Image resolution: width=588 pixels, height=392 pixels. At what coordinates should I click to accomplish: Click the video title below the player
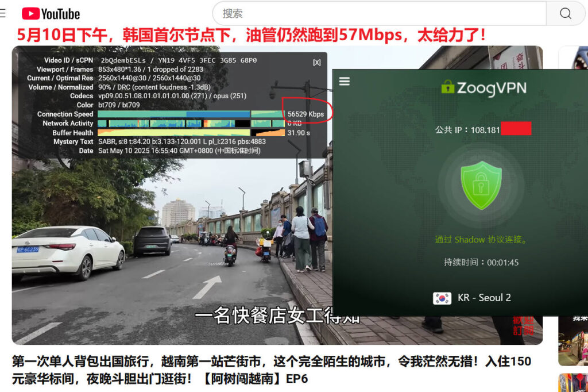pyautogui.click(x=271, y=370)
